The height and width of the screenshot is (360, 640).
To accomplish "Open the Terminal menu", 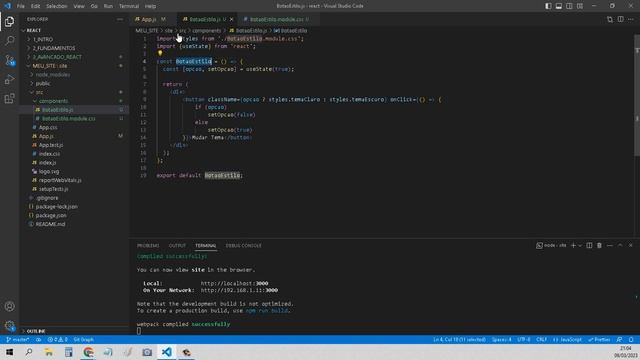I will (x=129, y=6).
